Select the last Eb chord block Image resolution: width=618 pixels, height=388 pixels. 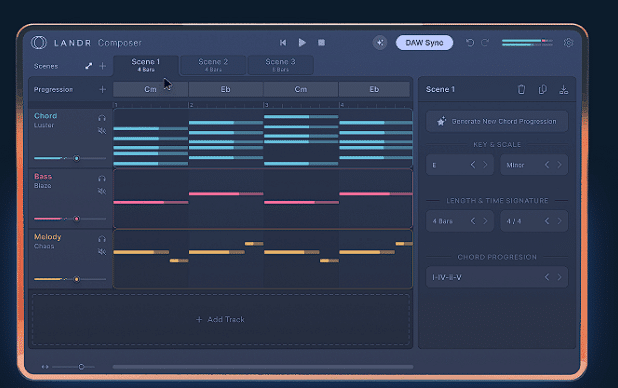click(x=374, y=90)
